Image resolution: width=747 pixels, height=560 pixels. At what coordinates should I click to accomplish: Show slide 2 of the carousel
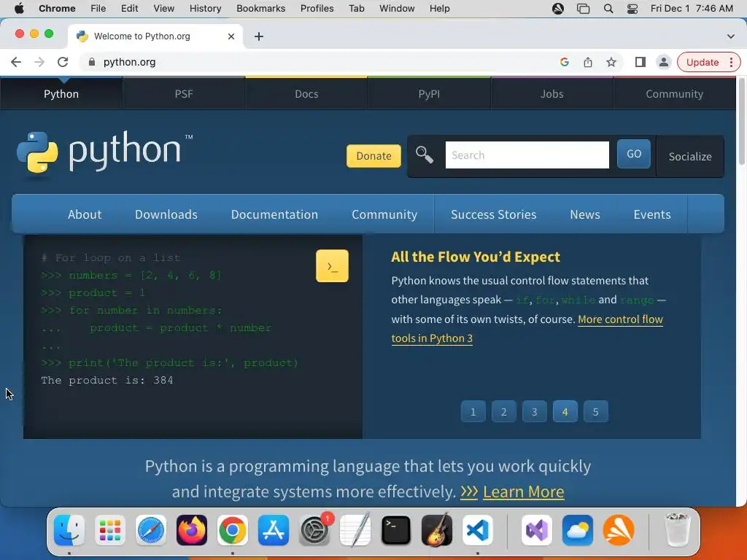503,411
